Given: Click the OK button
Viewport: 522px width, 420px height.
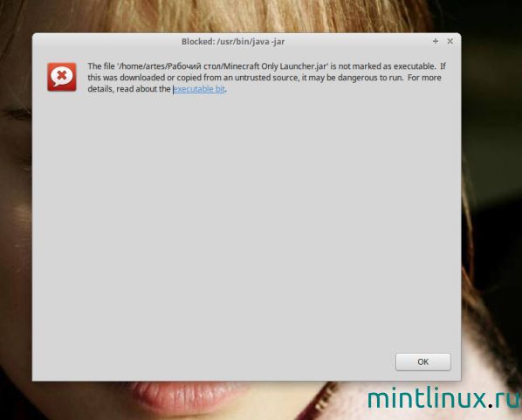Looking at the screenshot, I should click(422, 361).
